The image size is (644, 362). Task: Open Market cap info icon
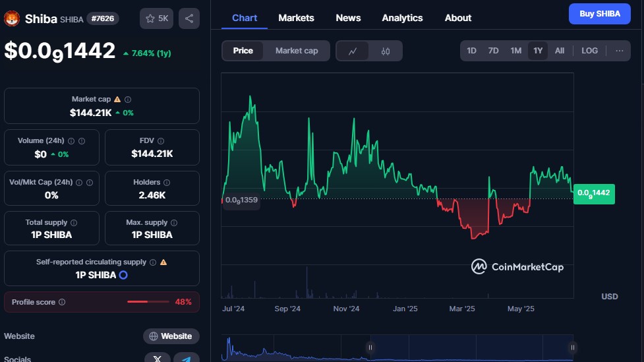click(x=128, y=100)
